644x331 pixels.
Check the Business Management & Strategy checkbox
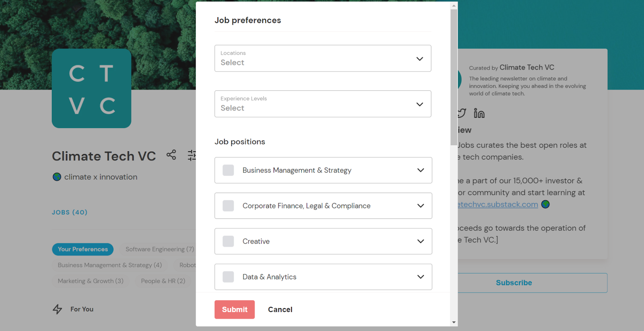coord(228,170)
